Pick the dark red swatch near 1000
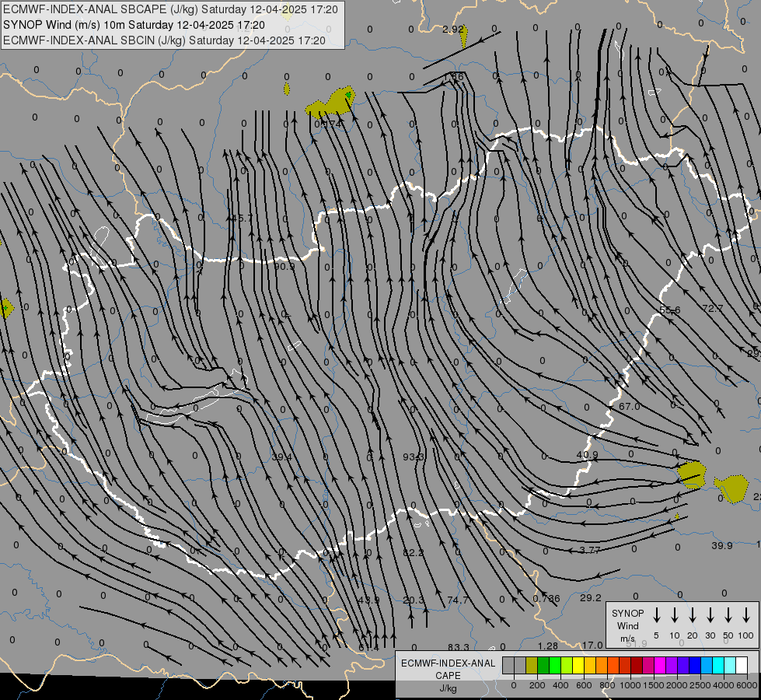The height and width of the screenshot is (700, 761). tap(637, 666)
